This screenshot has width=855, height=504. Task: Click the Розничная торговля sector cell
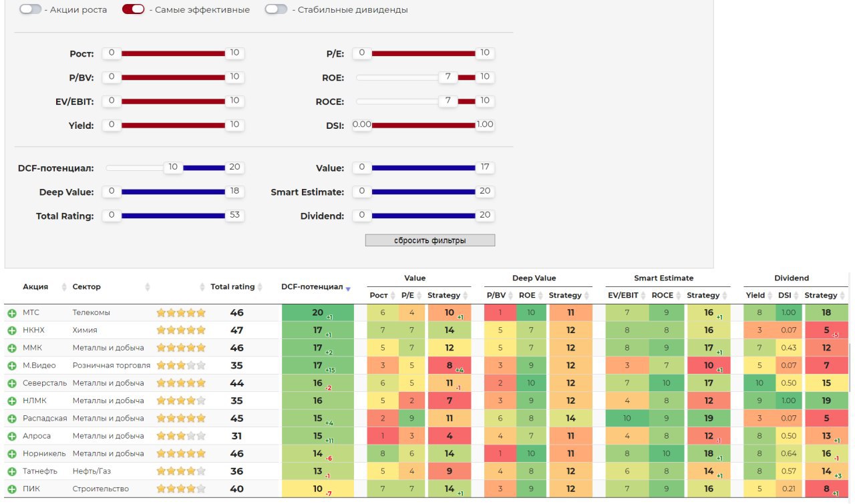pyautogui.click(x=112, y=366)
